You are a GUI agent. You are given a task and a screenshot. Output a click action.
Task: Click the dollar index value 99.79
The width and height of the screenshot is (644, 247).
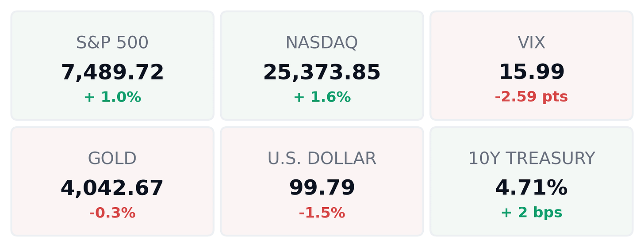(322, 188)
